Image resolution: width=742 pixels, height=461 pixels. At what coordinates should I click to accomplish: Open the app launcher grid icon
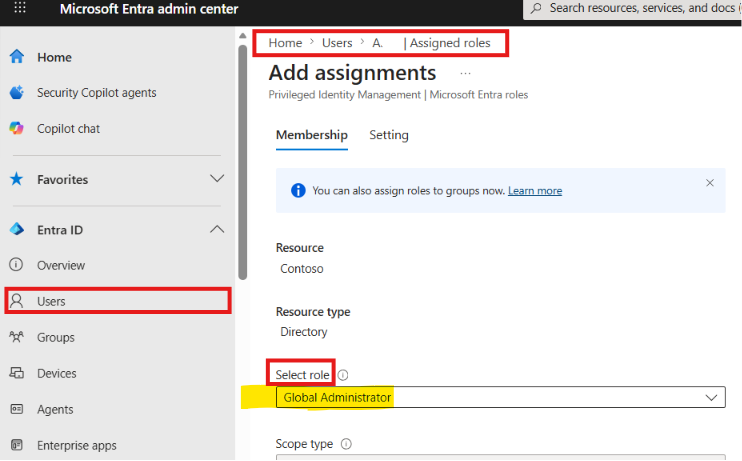pos(20,8)
